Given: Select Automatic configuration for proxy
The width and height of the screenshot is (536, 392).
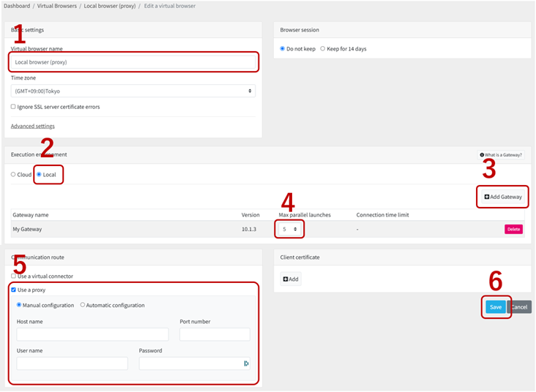Looking at the screenshot, I should coord(83,305).
